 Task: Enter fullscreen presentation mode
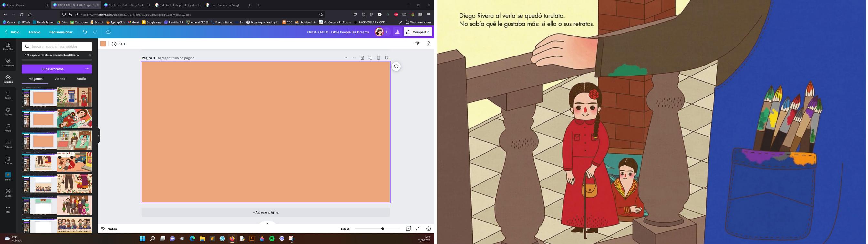click(x=418, y=229)
